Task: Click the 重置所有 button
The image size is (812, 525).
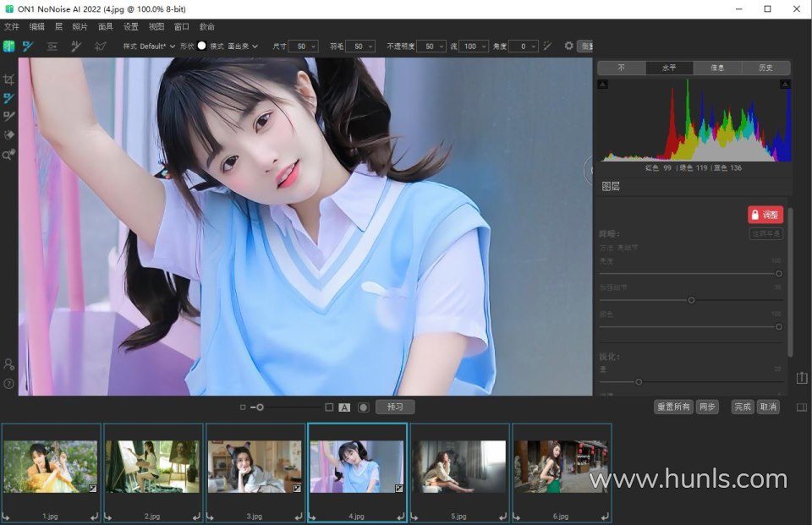Action: click(x=673, y=407)
